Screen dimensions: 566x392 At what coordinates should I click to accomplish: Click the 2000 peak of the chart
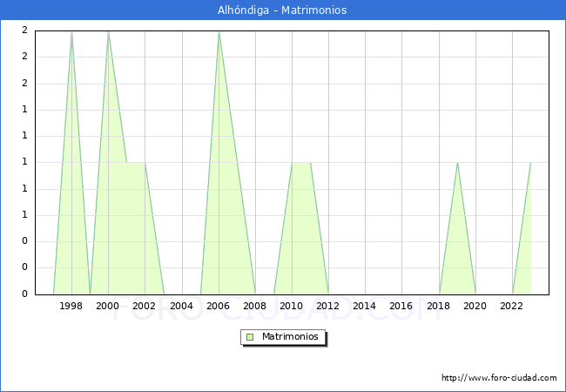pos(108,32)
